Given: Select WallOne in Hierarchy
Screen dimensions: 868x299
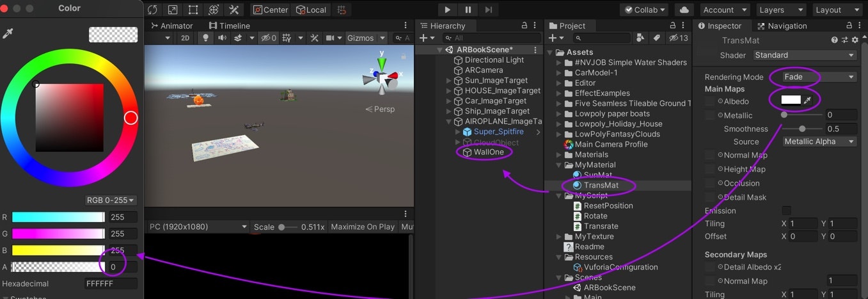Looking at the screenshot, I should pyautogui.click(x=489, y=152).
